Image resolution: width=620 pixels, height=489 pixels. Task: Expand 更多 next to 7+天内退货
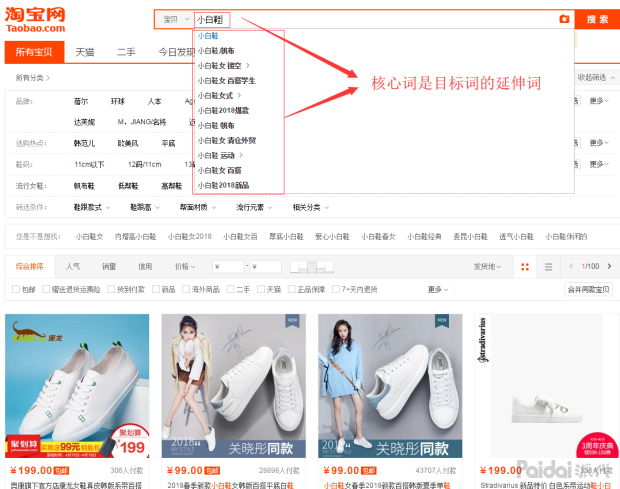(438, 290)
